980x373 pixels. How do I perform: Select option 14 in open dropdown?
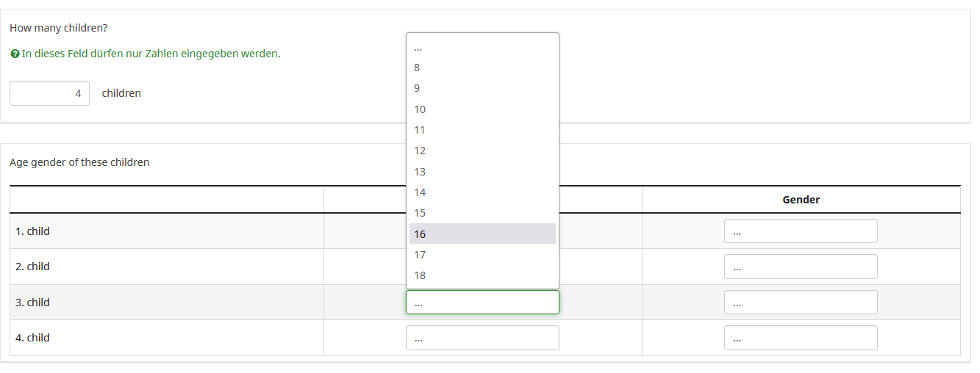pos(482,192)
